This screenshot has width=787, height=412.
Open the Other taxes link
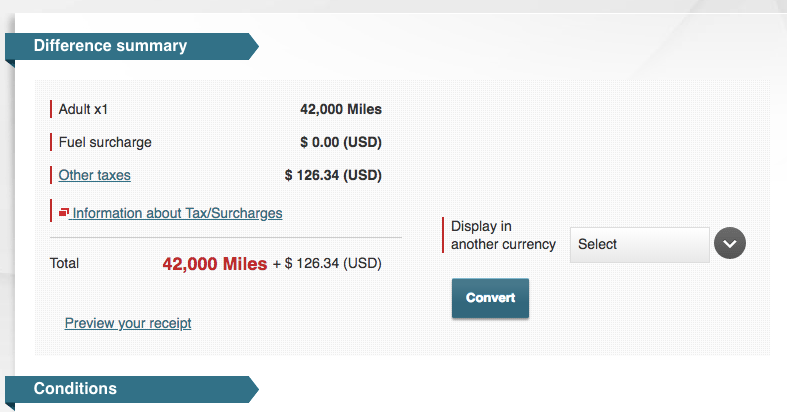[x=94, y=175]
